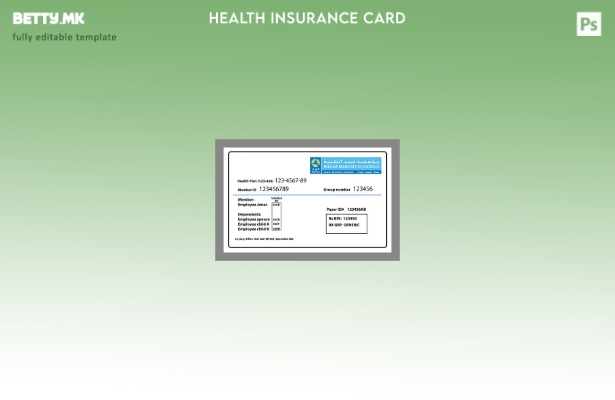615x400 pixels.
Task: Click the RX GRP Generic line
Action: tap(344, 225)
